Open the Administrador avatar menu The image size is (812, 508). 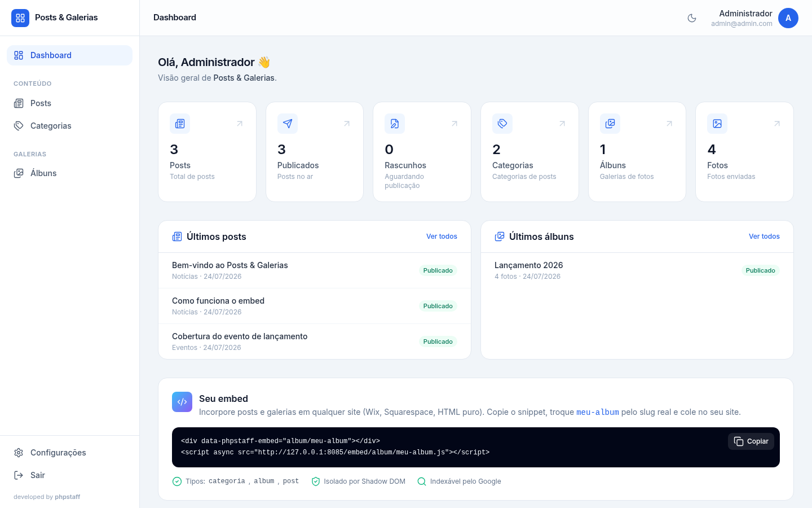point(788,18)
